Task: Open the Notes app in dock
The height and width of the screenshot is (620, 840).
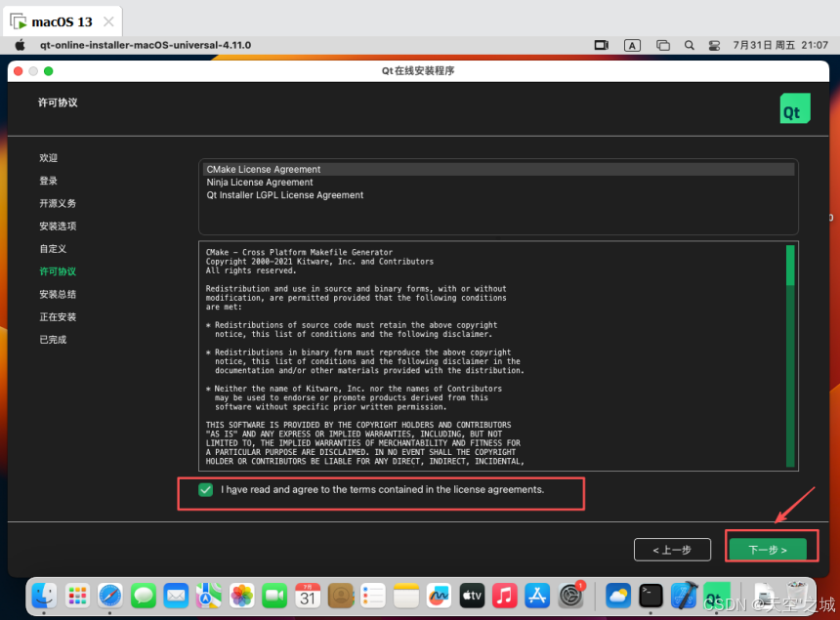Action: point(406,596)
